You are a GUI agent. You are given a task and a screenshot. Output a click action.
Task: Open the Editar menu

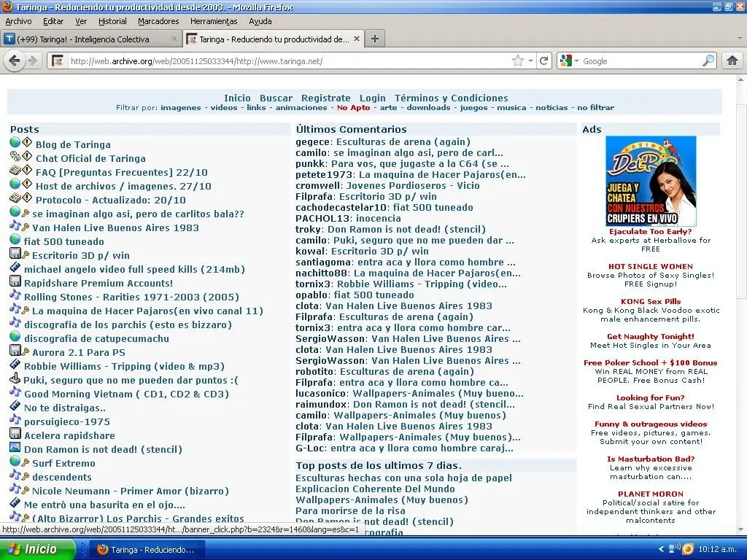(x=53, y=21)
